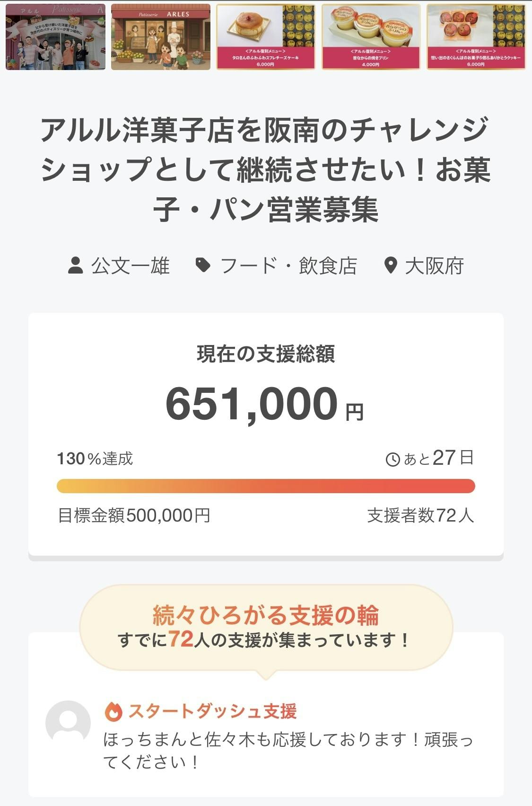The width and height of the screenshot is (532, 806).
Task: Open the project owner 公文一雄 link
Action: point(130,266)
